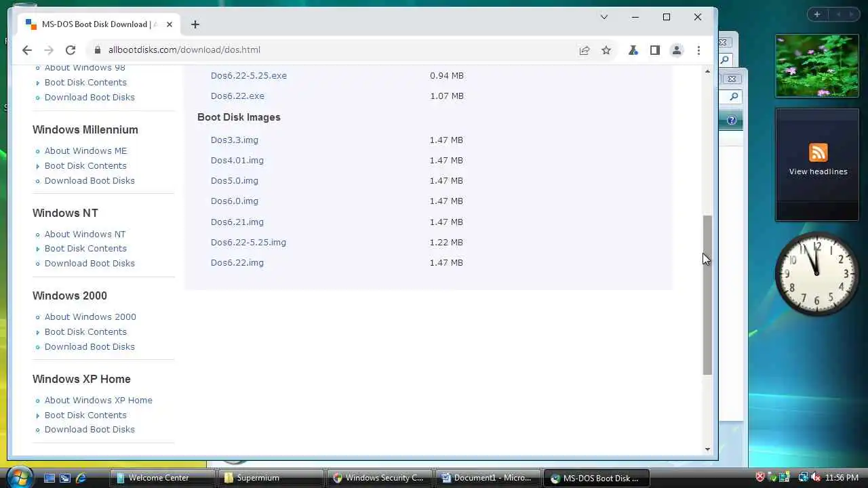Open Boot Disk Contents under Windows Millennium
This screenshot has width=868, height=488.
pos(85,165)
